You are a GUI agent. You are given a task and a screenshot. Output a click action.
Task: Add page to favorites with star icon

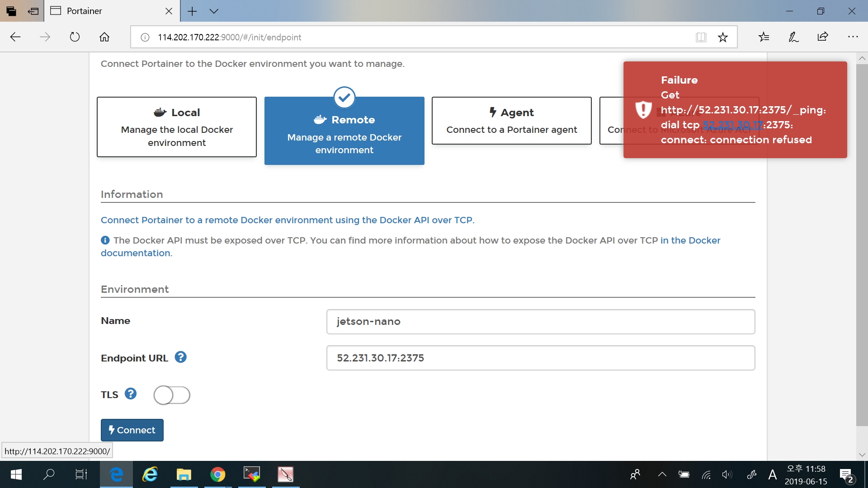tap(723, 37)
